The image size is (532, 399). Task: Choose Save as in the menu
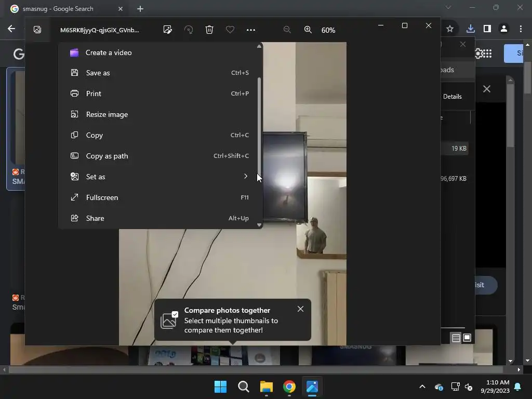160,73
